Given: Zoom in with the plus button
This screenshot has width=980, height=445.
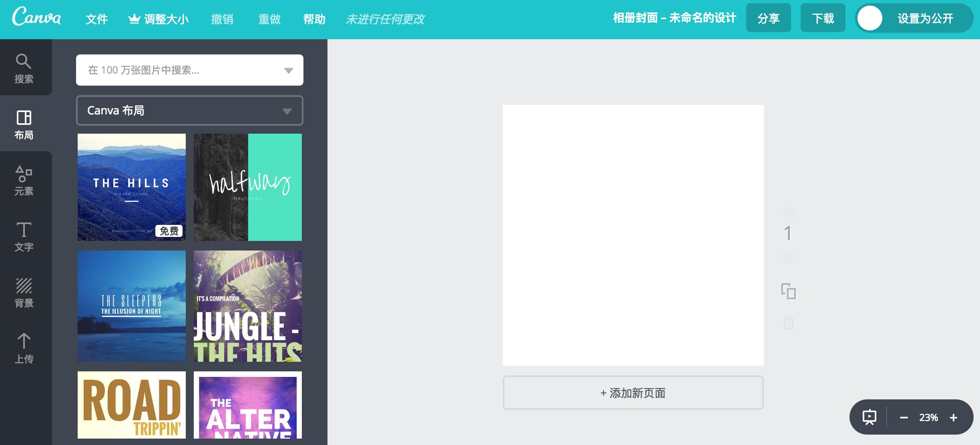Looking at the screenshot, I should 954,418.
